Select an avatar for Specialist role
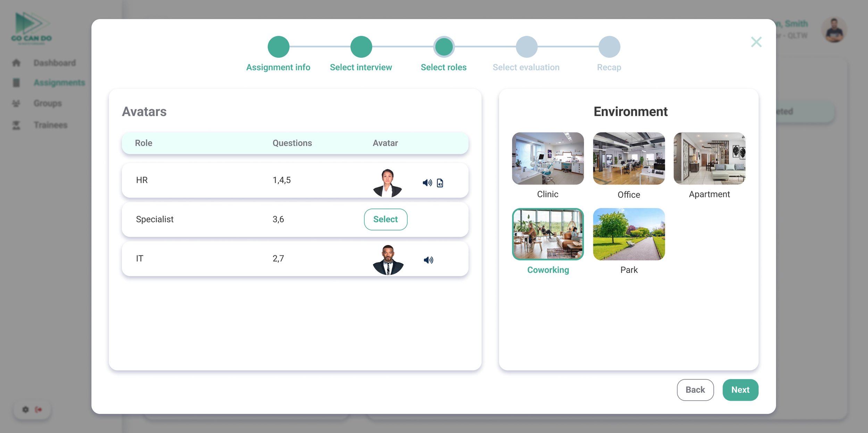 coord(385,219)
